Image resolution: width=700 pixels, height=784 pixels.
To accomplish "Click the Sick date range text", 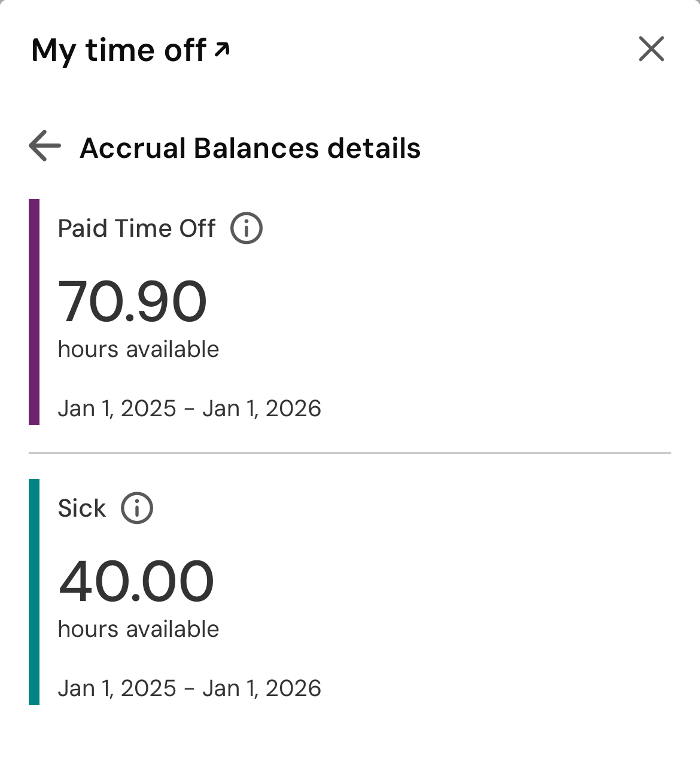I will pos(189,688).
